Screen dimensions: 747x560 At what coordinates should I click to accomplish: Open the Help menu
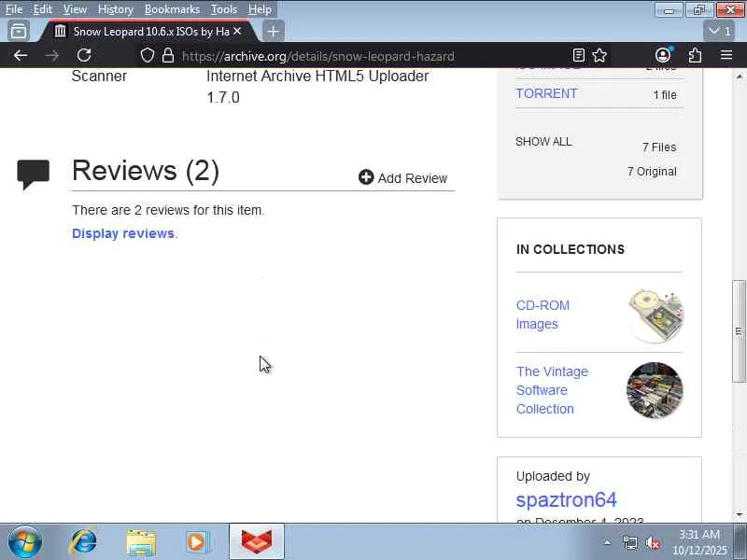(260, 9)
